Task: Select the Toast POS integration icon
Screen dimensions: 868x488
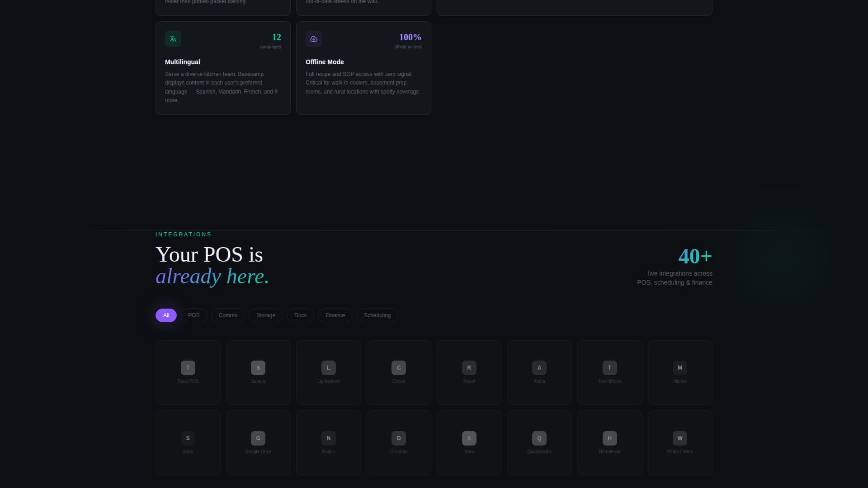Action: coord(188,368)
